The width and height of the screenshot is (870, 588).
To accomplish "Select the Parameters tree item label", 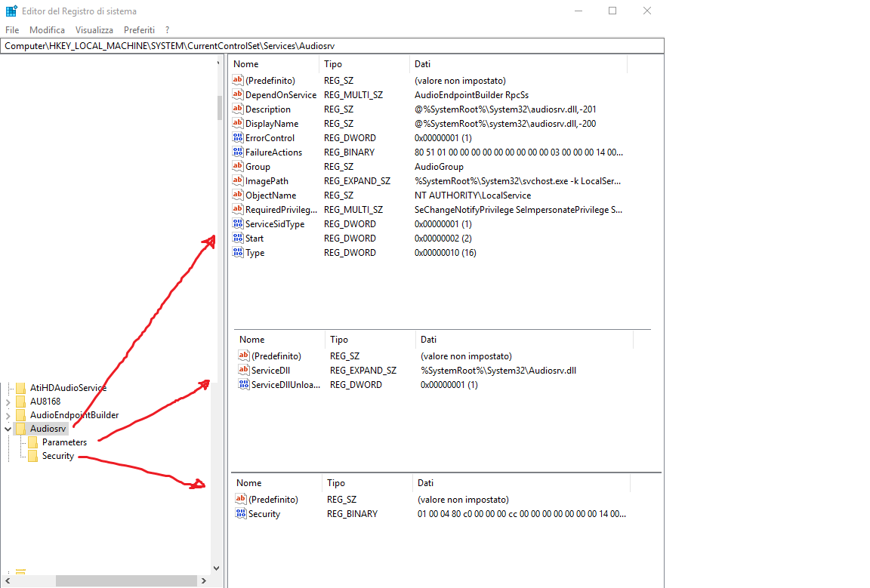I will pyautogui.click(x=64, y=442).
